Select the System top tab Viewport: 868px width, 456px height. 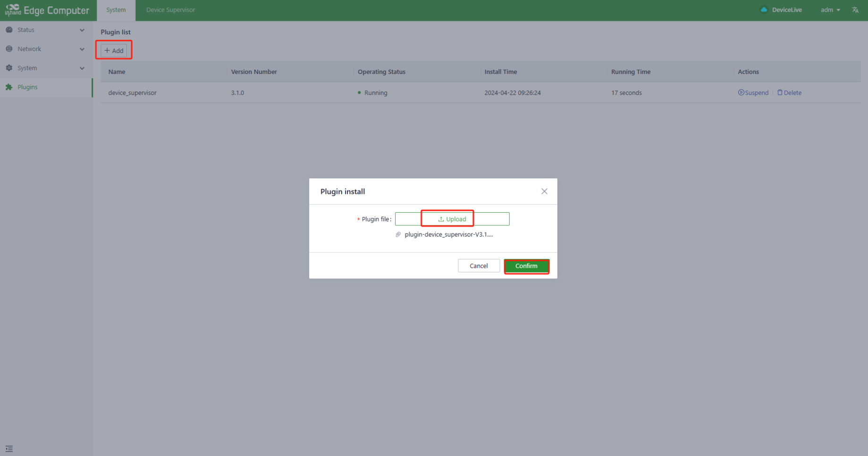[116, 10]
